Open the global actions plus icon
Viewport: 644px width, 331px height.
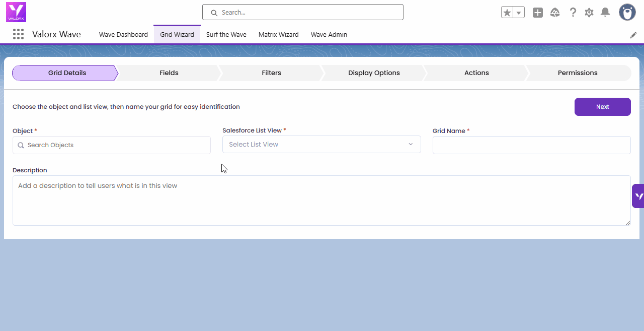click(538, 13)
